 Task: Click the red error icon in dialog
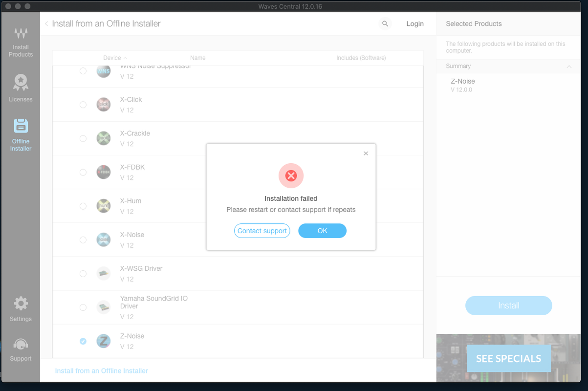[x=291, y=176]
